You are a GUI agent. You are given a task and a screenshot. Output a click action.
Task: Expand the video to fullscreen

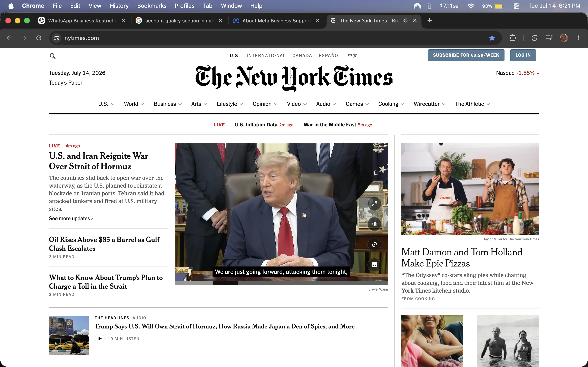(x=374, y=204)
